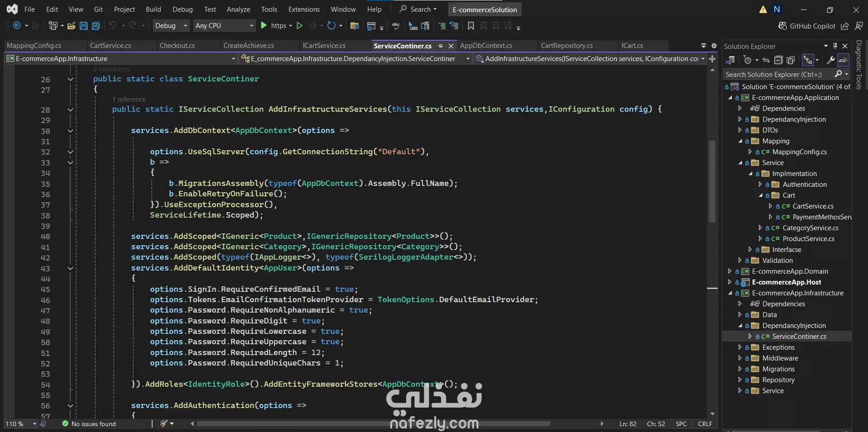This screenshot has height=432, width=868.
Task: Click the Find in Files folder icon
Action: 355,26
